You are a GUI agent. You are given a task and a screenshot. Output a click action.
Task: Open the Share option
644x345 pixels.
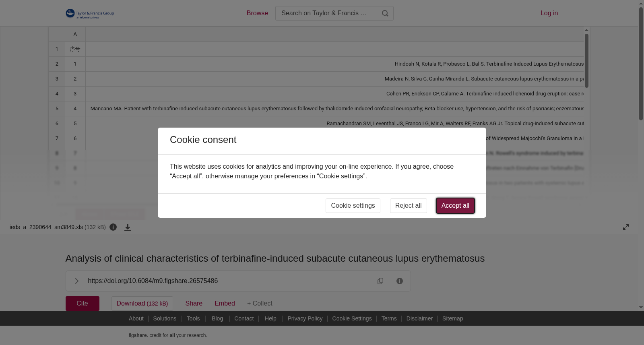tap(194, 304)
